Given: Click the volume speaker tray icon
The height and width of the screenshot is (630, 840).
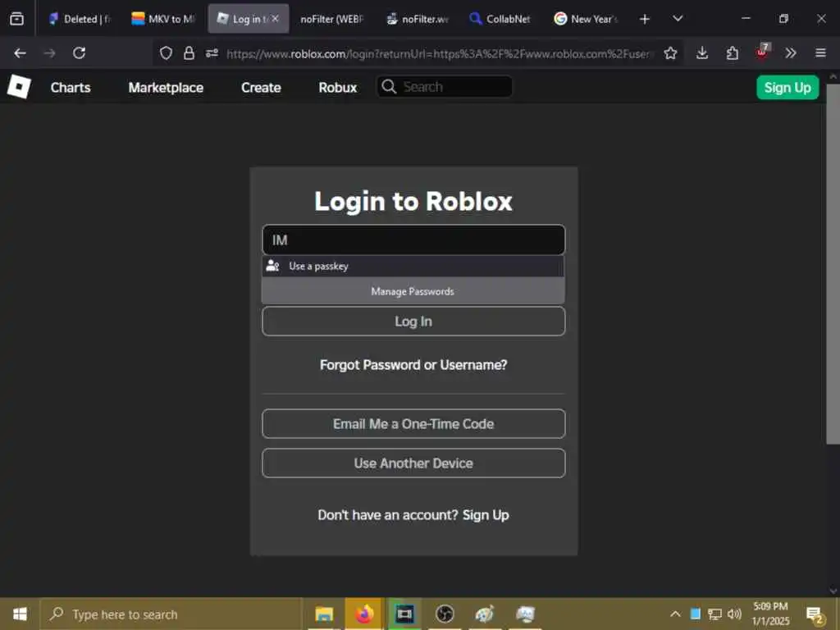Looking at the screenshot, I should coord(734,614).
